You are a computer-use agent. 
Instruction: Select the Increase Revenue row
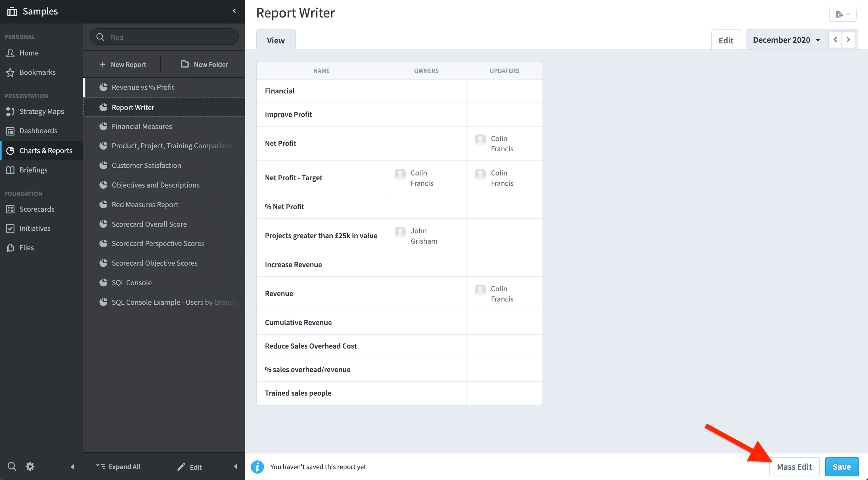click(400, 265)
